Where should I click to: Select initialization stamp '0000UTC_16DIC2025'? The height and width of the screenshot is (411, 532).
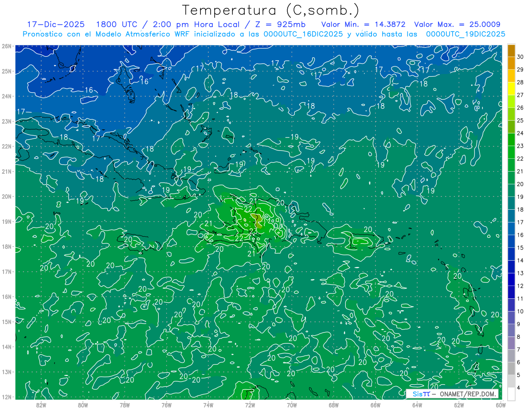tap(303, 34)
